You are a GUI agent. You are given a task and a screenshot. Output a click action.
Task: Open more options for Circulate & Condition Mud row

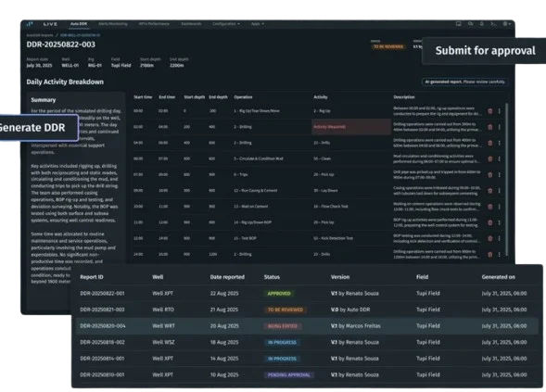click(x=500, y=158)
